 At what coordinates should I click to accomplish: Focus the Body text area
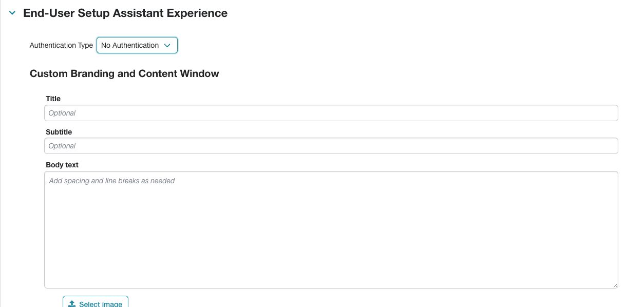click(331, 228)
